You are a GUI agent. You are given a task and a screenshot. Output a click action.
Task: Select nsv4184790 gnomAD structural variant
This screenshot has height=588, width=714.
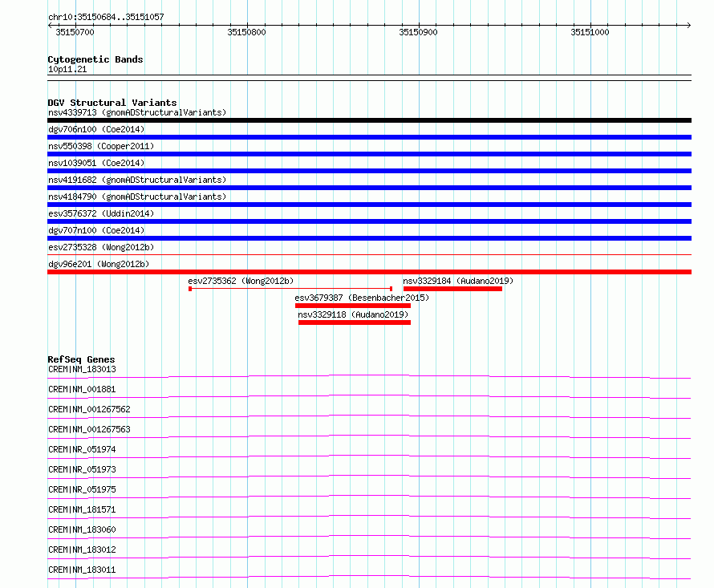[137, 197]
